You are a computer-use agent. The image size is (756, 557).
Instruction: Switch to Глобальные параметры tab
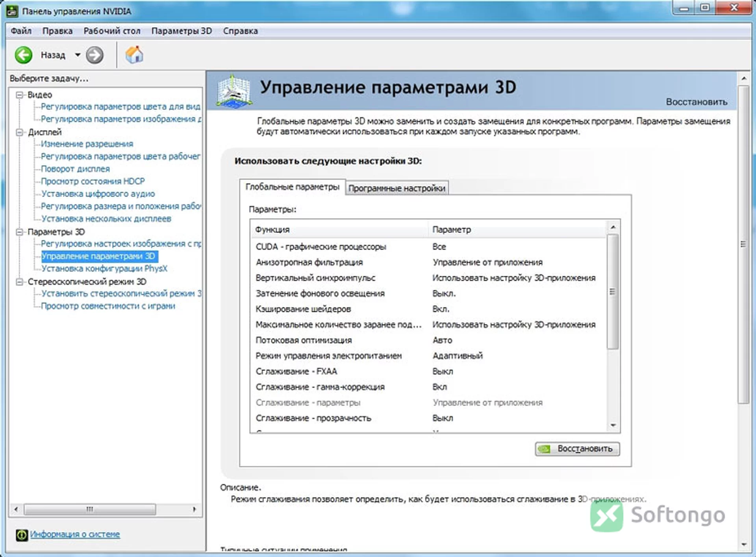[x=292, y=187]
